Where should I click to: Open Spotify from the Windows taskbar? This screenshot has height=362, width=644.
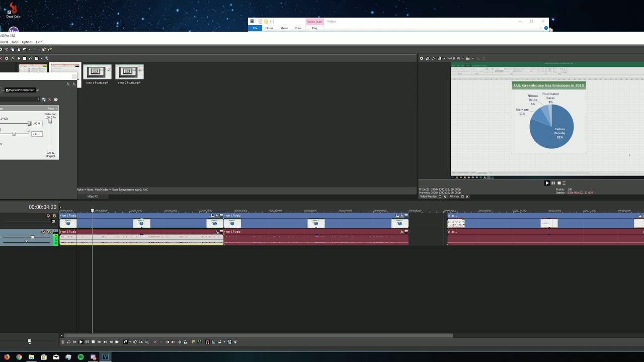click(80, 357)
